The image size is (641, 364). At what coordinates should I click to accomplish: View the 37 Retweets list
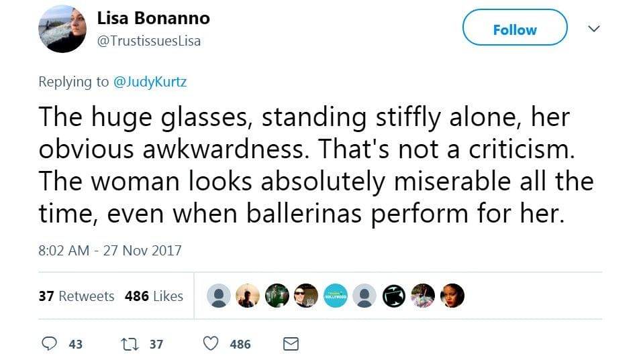pyautogui.click(x=77, y=296)
